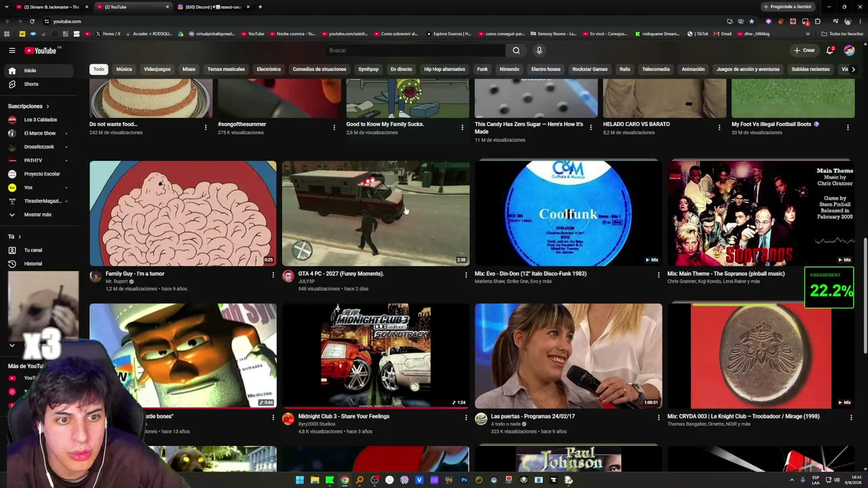The width and height of the screenshot is (868, 488).
Task: Open options for 'Do not waste food' short
Action: point(205,127)
